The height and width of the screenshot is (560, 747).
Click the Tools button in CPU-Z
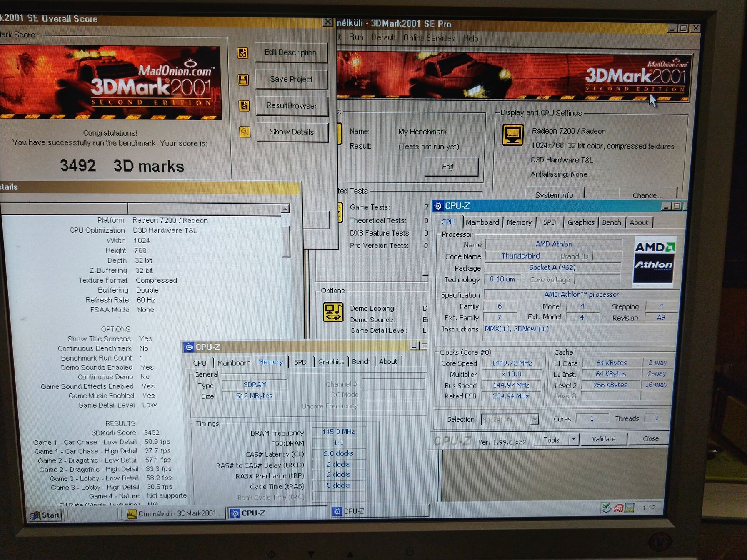tap(551, 440)
